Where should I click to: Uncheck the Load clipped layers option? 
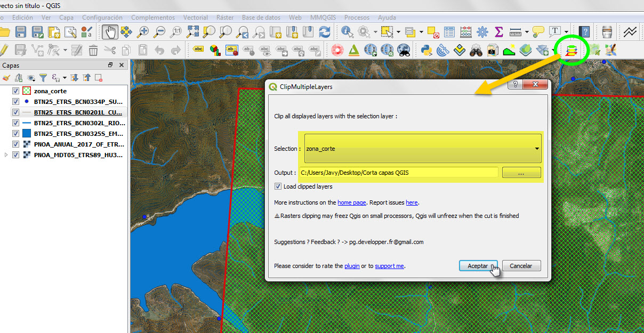click(x=279, y=186)
